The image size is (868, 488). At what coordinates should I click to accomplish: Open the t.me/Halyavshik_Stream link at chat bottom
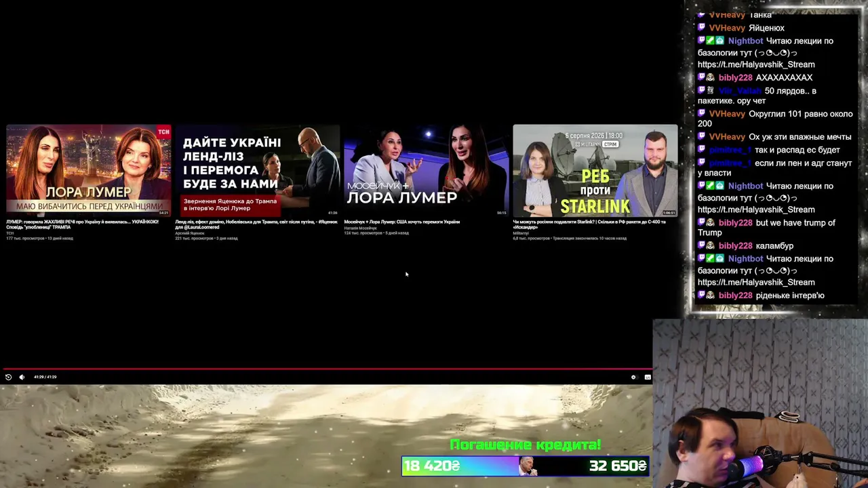[756, 282]
